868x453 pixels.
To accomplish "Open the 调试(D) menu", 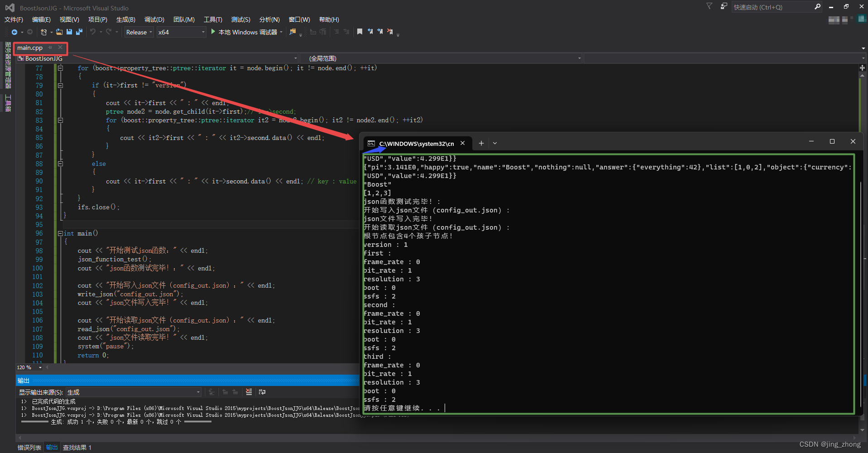I will (154, 19).
